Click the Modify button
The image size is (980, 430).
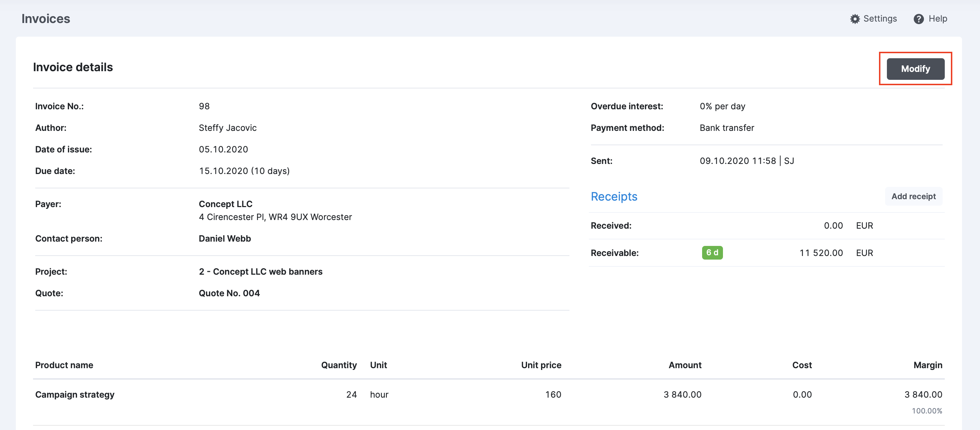[x=915, y=69]
